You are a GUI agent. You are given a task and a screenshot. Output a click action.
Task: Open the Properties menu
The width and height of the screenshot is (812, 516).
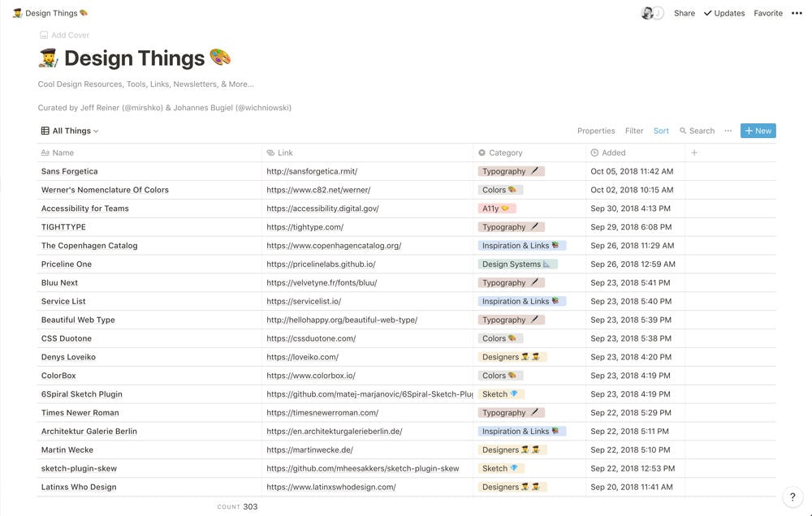coord(596,131)
